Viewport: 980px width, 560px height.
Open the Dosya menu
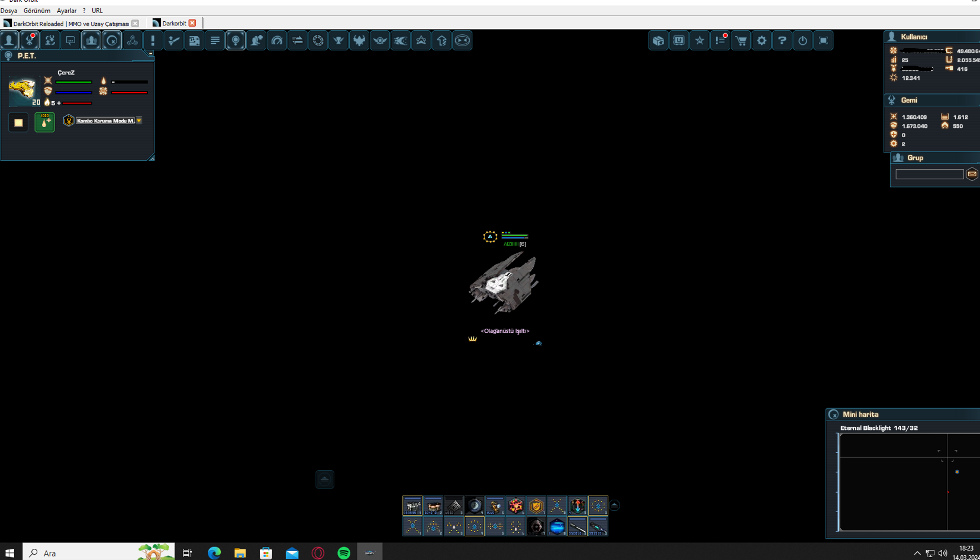click(x=9, y=11)
